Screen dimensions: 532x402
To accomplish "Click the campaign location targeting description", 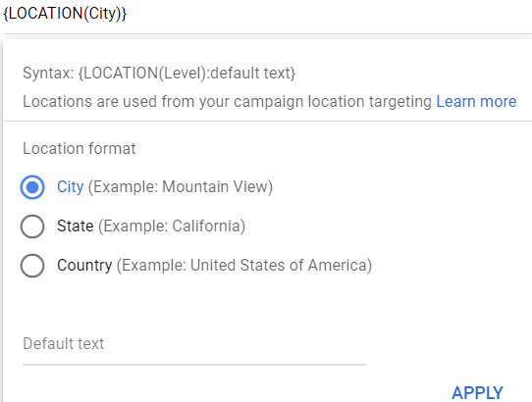I will [227, 101].
